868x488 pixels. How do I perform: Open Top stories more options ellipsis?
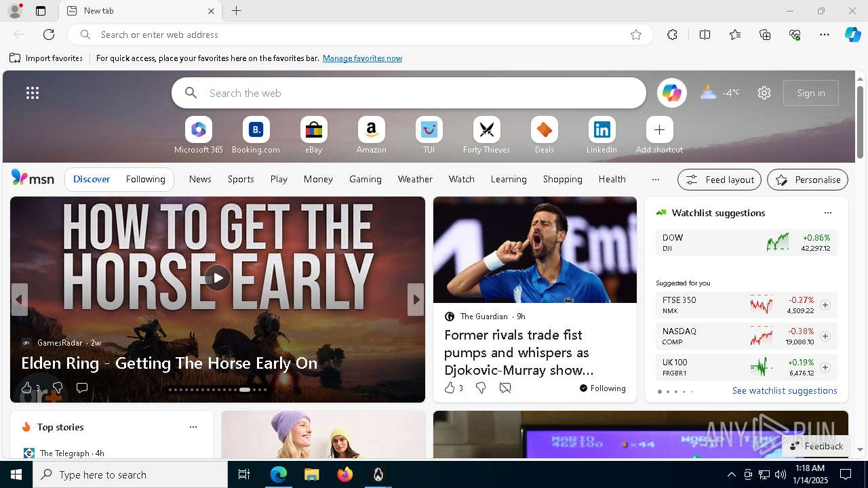[x=193, y=427]
